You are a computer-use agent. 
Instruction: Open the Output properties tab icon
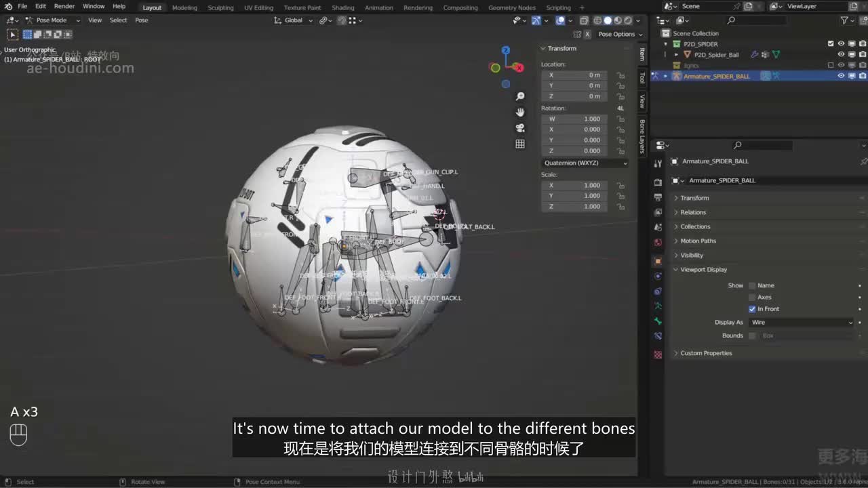[658, 197]
